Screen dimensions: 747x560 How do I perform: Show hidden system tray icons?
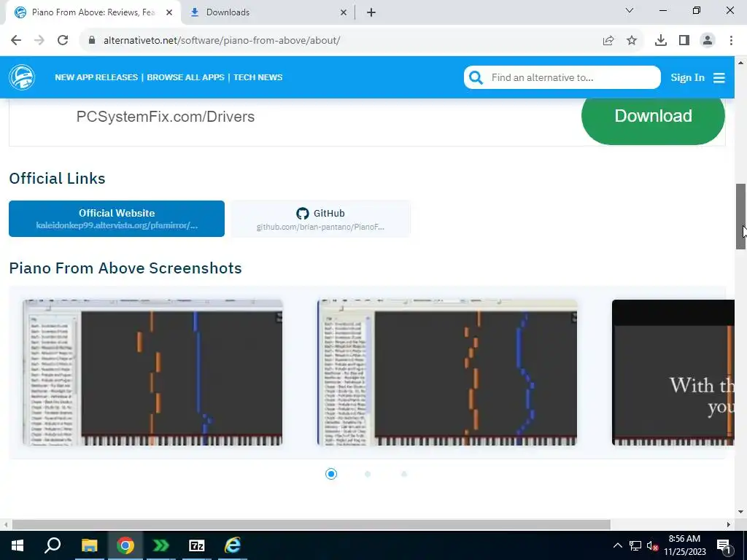point(617,545)
